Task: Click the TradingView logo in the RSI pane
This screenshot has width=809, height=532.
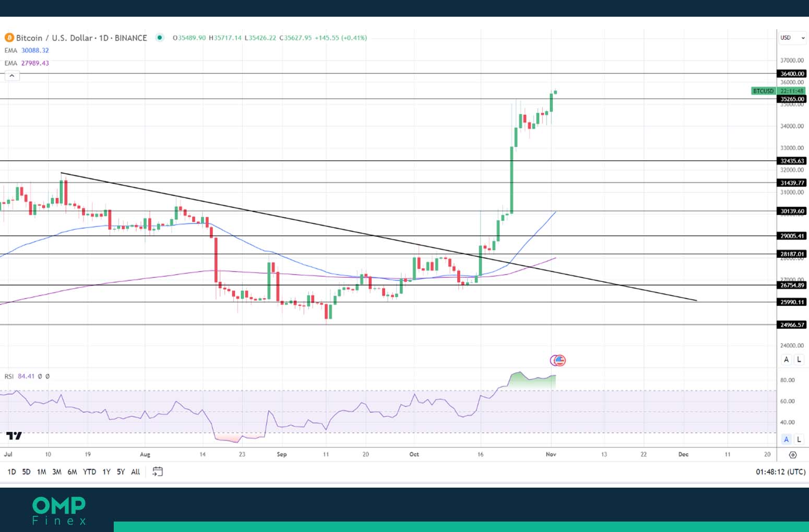Action: pos(14,435)
